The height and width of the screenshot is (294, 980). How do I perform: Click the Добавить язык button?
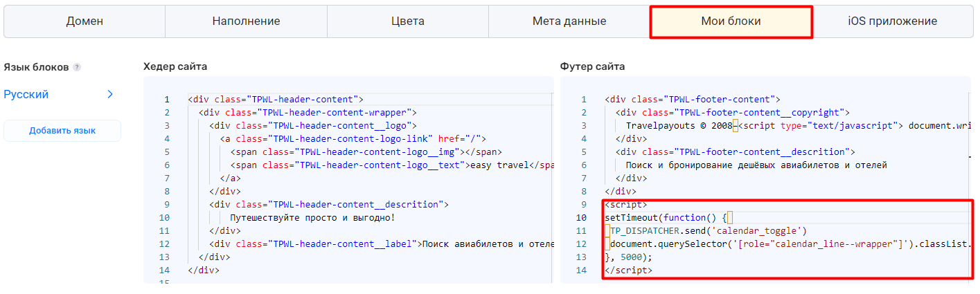(62, 131)
